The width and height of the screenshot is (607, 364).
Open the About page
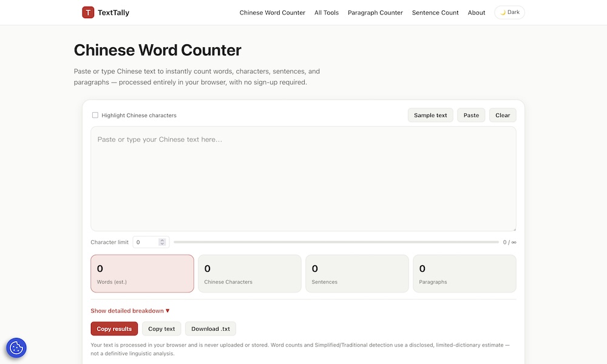pos(476,13)
